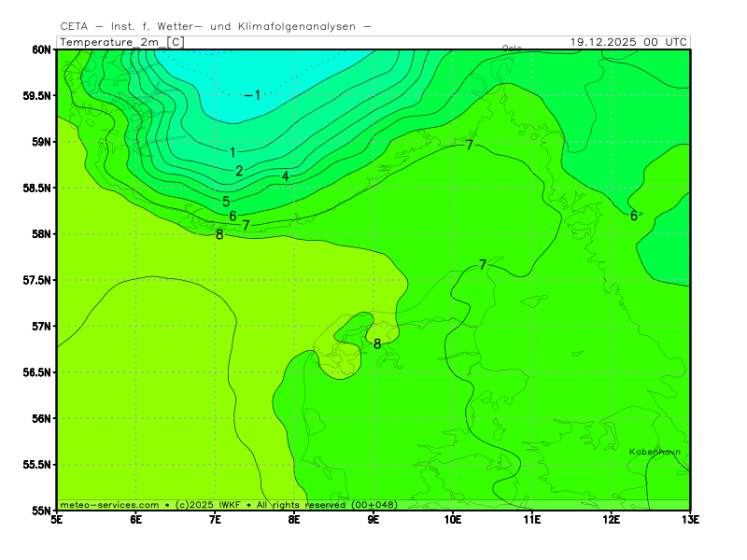Click the 13E longitude axis label
Image resolution: width=747 pixels, height=560 pixels.
pyautogui.click(x=690, y=519)
